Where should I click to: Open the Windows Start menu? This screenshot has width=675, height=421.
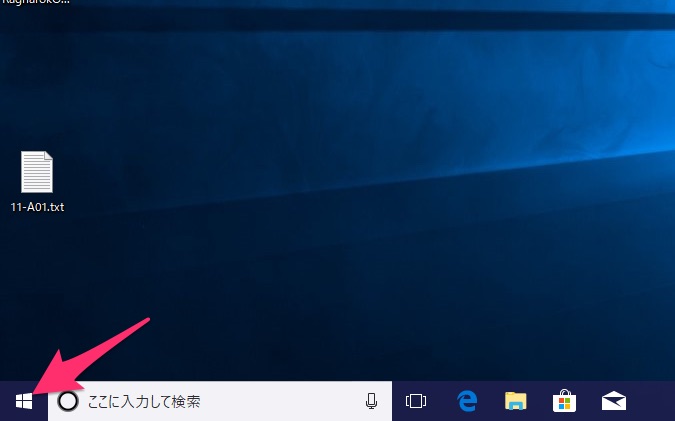coord(24,401)
